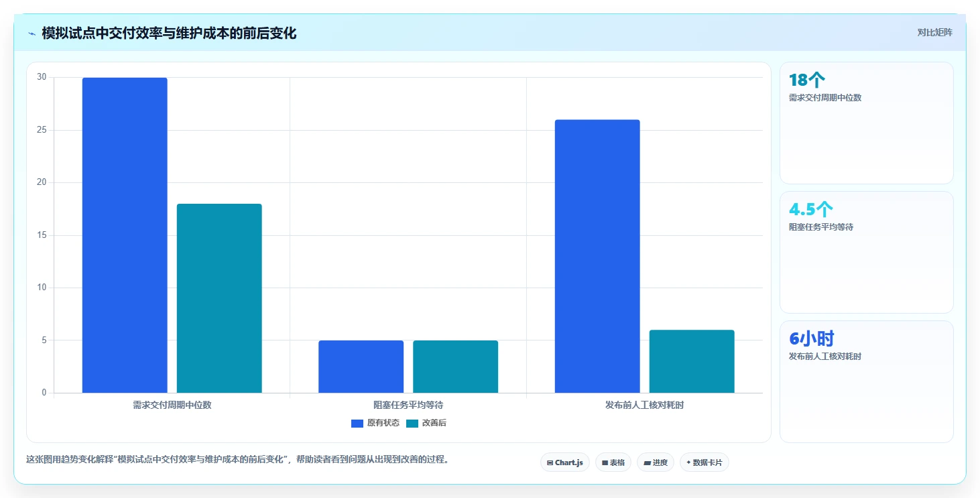Click the y-axis label 30
This screenshot has height=498, width=980.
[x=42, y=77]
